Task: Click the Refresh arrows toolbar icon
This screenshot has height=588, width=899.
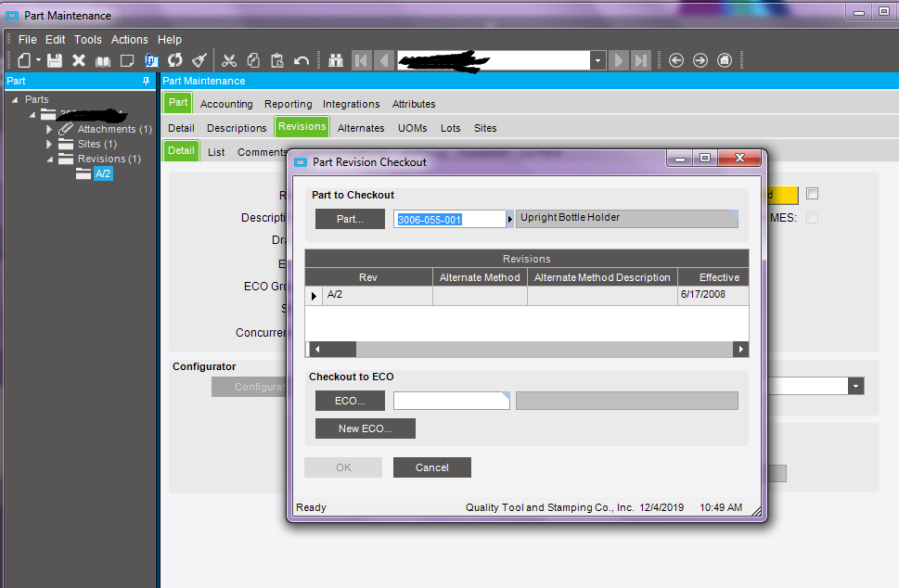Action: 174,59
